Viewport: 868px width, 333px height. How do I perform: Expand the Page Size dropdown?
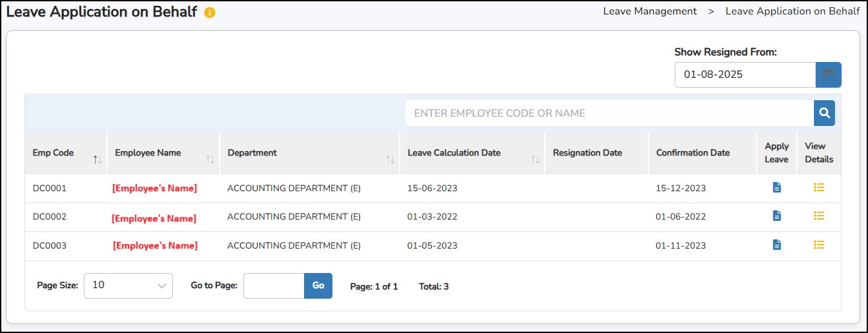pos(128,286)
